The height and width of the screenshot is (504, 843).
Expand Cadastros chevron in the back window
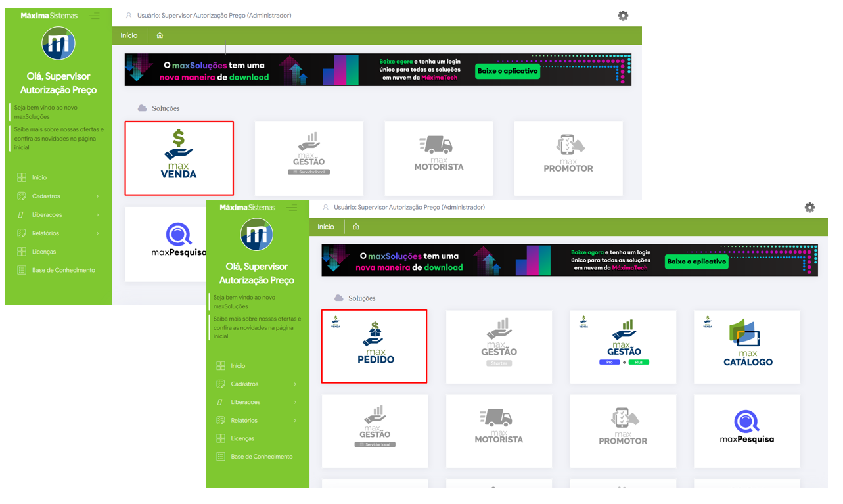(x=98, y=196)
